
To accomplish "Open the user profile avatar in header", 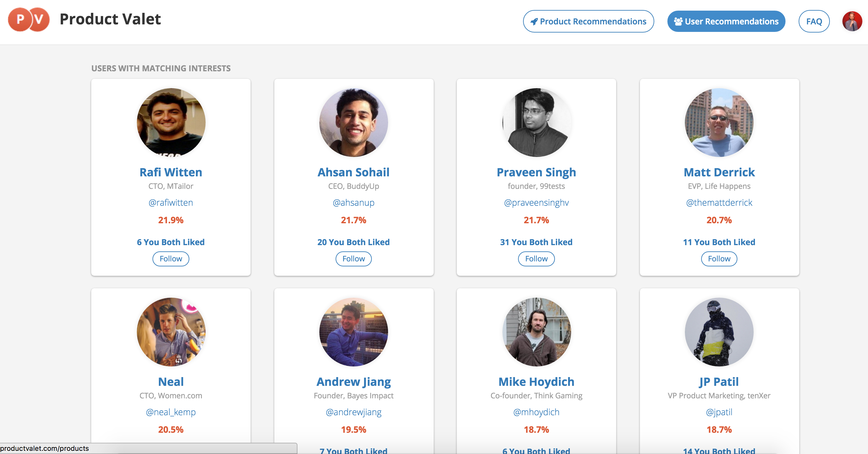I will (x=851, y=21).
